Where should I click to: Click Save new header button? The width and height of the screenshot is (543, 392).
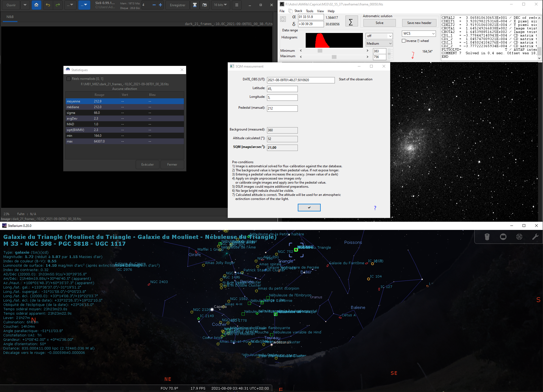(x=419, y=23)
